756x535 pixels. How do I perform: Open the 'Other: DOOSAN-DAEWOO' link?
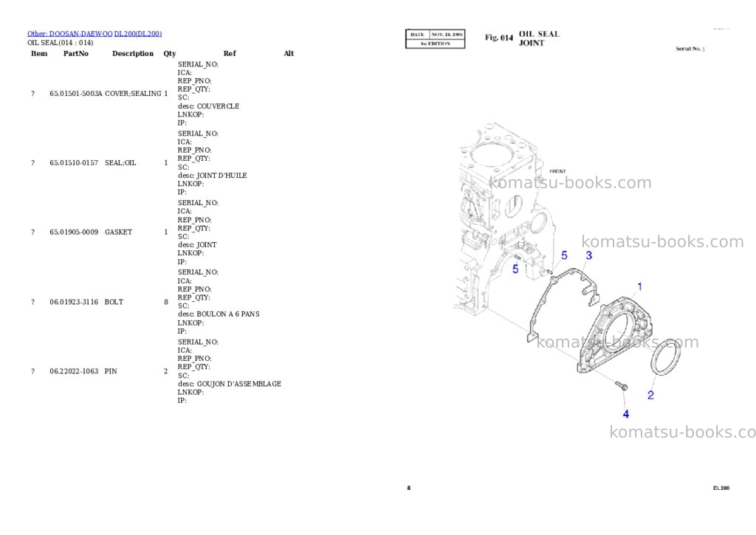click(70, 34)
